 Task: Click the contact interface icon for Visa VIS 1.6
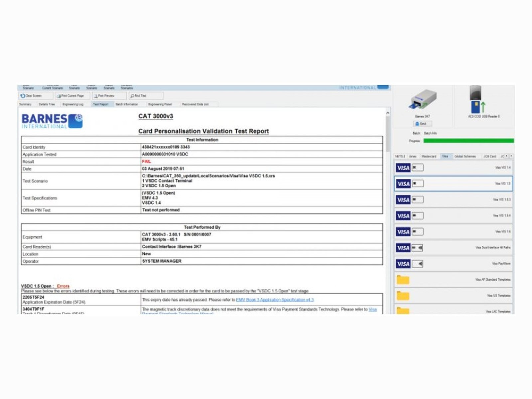pos(418,231)
